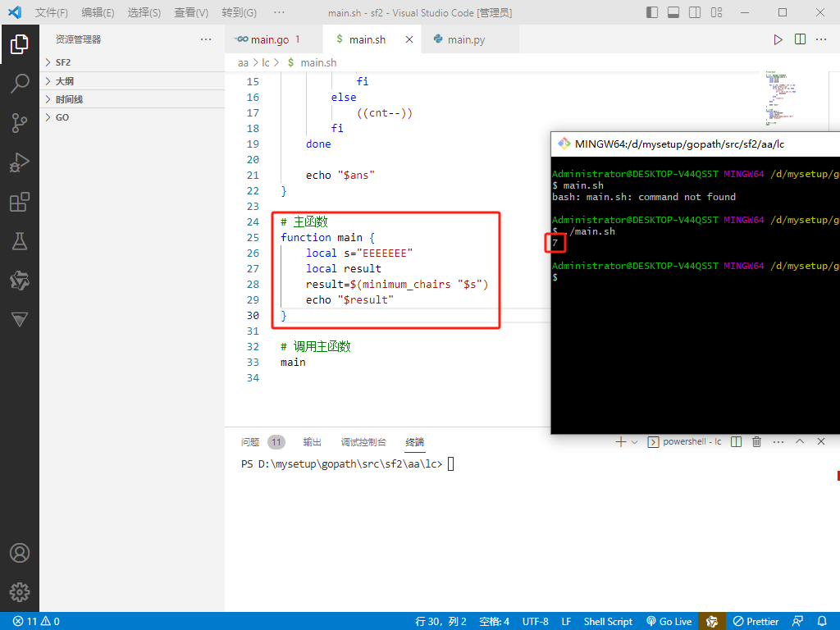Click the MINGW64 terminal prompt line
Viewport: 840px width, 630px height.
555,277
